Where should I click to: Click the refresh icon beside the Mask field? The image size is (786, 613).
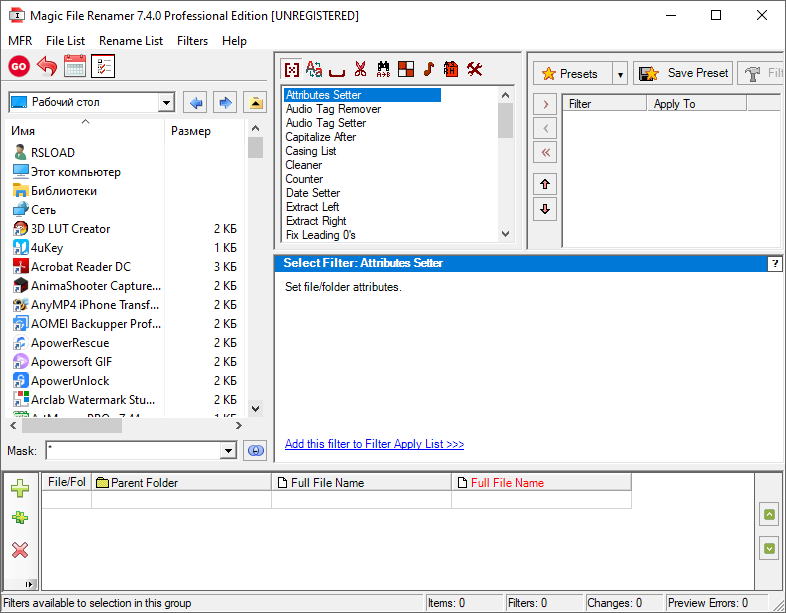pos(256,451)
